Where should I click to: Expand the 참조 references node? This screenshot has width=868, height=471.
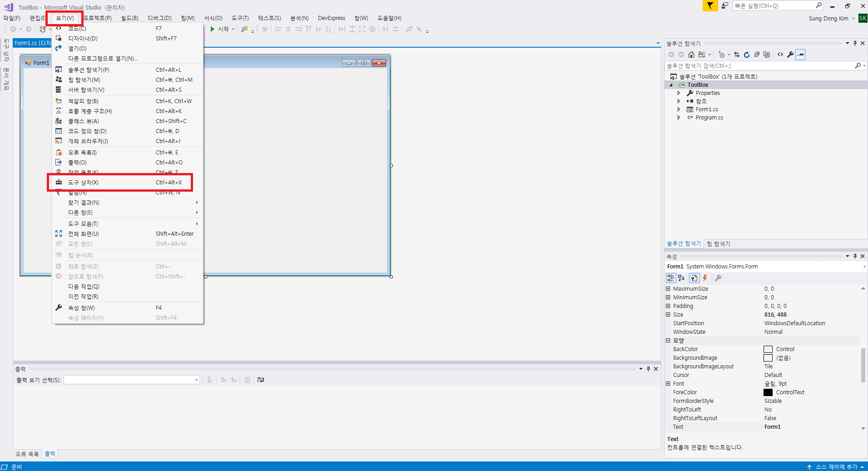(x=679, y=101)
